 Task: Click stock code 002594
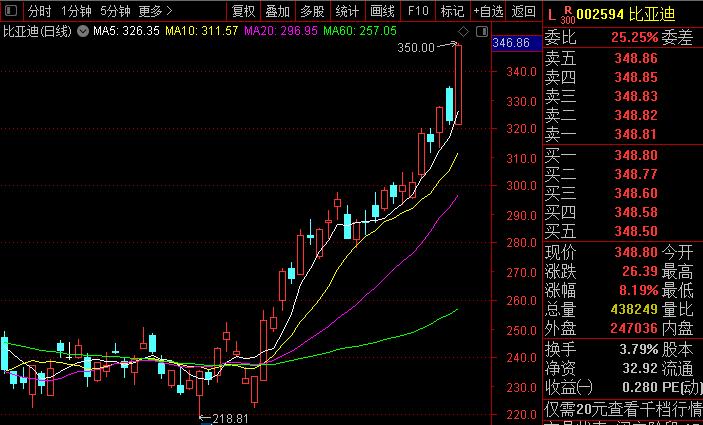pos(600,15)
